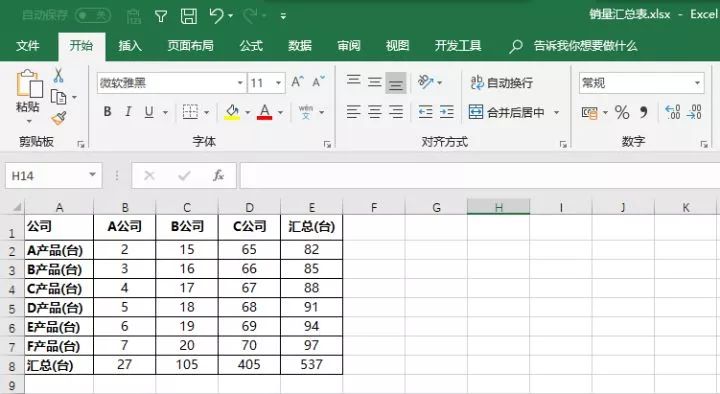The width and height of the screenshot is (720, 394).
Task: Click the Name Box showing H14
Action: [x=53, y=175]
